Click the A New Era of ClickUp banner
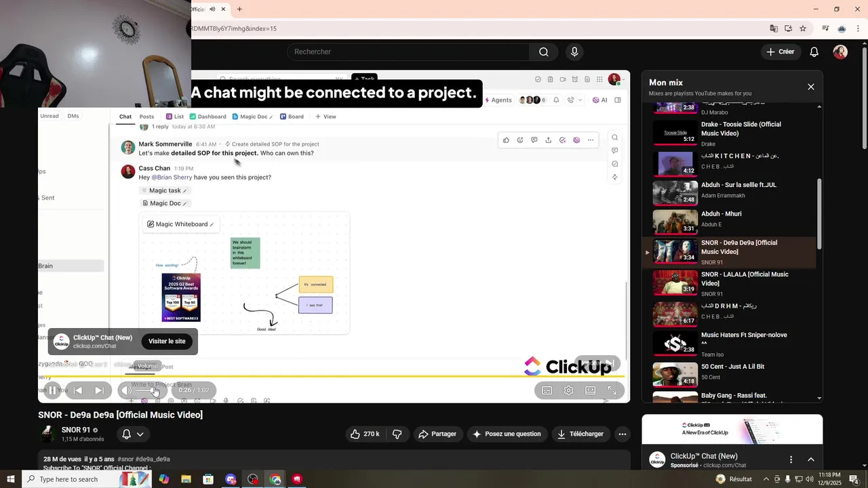The height and width of the screenshot is (488, 868). (732, 429)
